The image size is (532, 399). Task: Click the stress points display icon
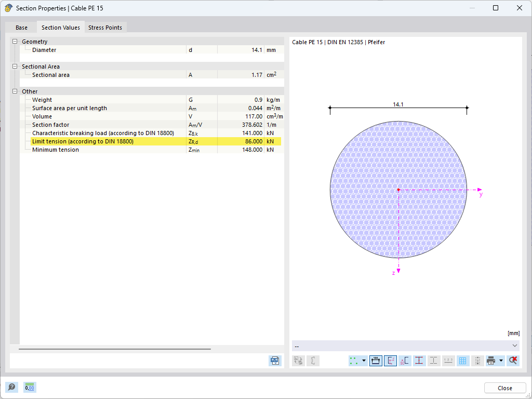pyautogui.click(x=354, y=361)
